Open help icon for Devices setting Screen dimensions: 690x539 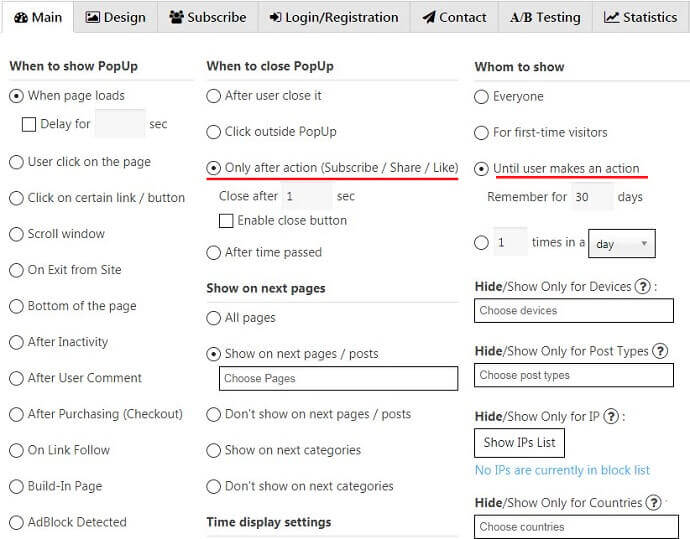tap(643, 286)
